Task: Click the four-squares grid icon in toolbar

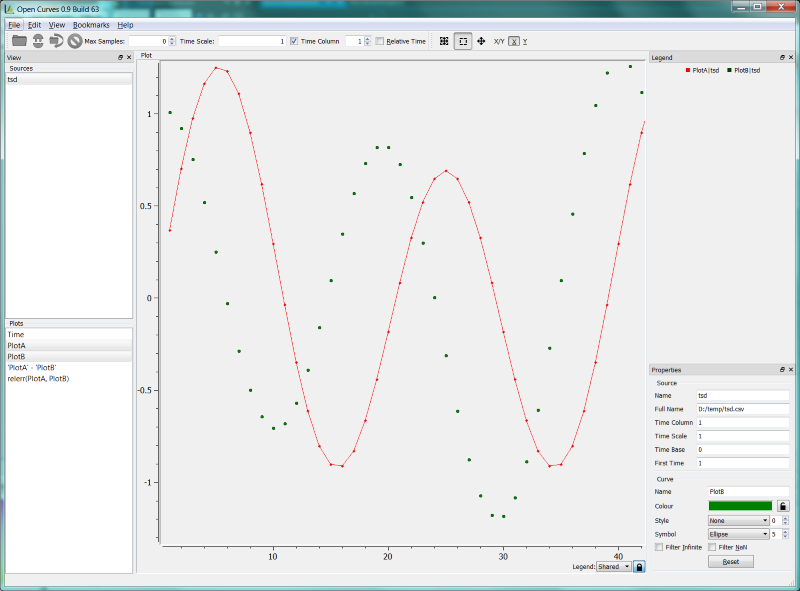Action: tap(443, 41)
